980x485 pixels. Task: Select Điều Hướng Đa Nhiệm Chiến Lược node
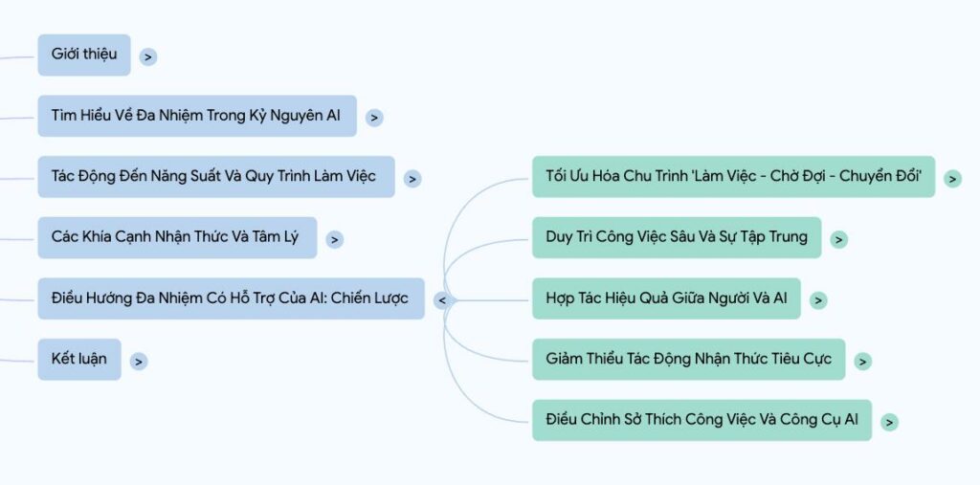pyautogui.click(x=232, y=298)
